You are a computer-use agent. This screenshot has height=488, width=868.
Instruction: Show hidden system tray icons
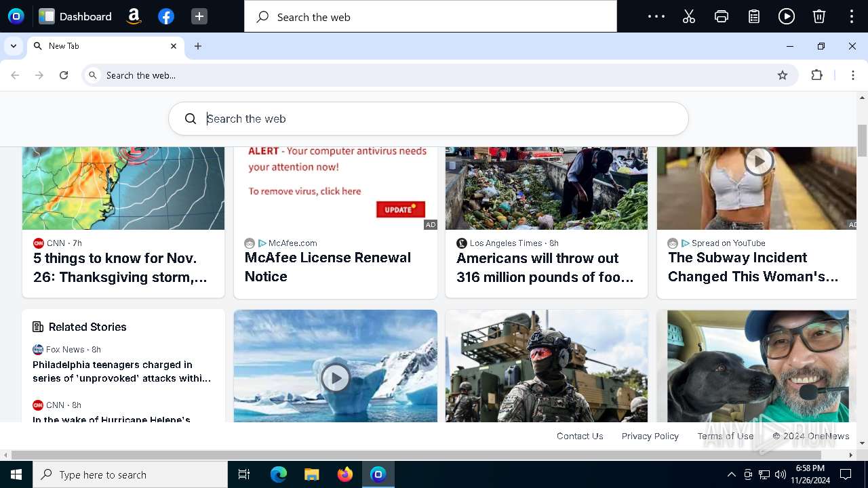(731, 474)
